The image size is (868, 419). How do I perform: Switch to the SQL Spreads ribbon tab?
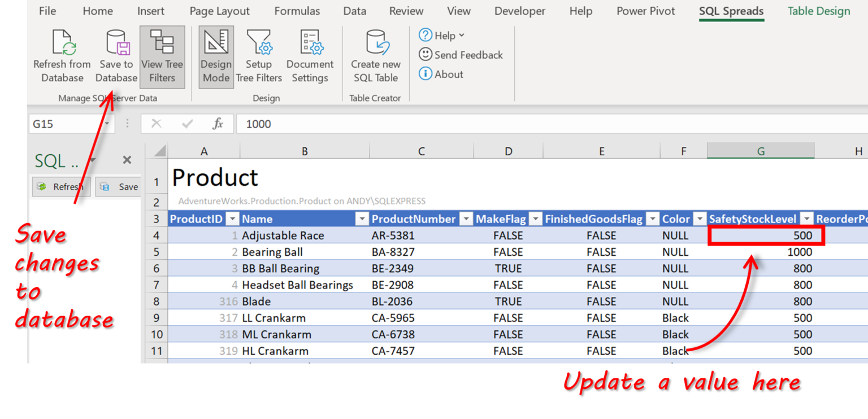point(731,11)
